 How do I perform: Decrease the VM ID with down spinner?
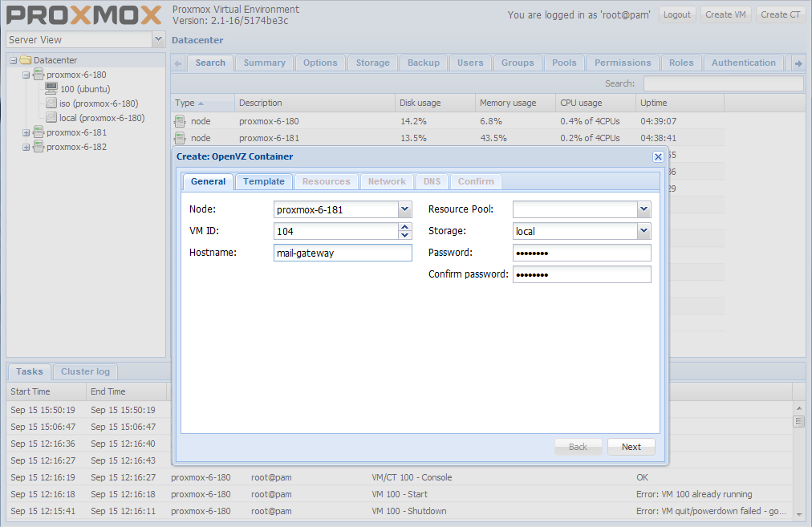(x=405, y=235)
